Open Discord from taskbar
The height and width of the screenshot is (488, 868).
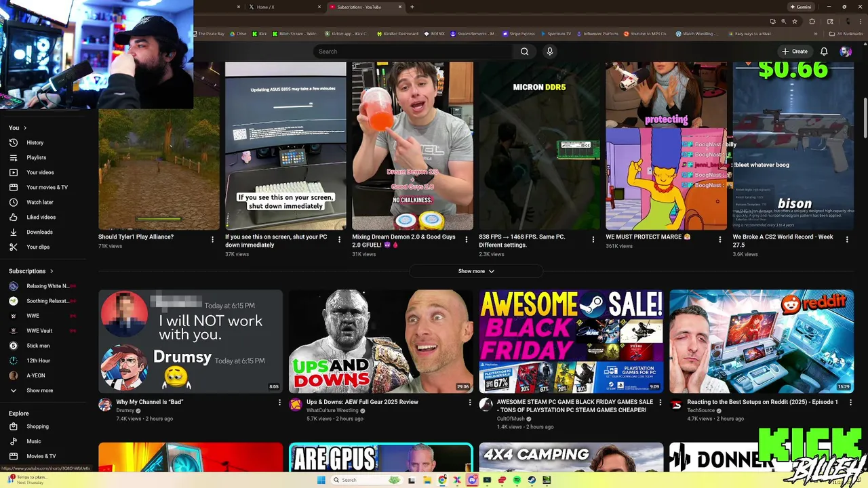(472, 480)
